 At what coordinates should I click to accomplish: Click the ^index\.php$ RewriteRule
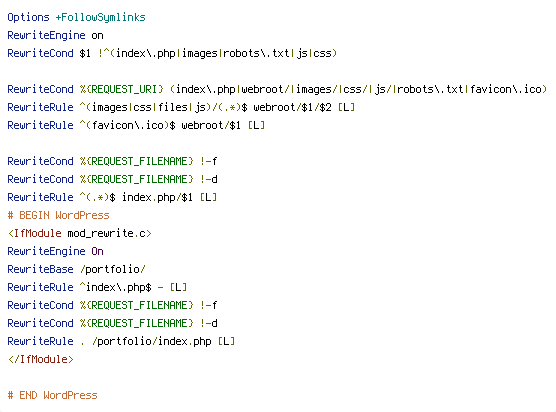(97, 288)
